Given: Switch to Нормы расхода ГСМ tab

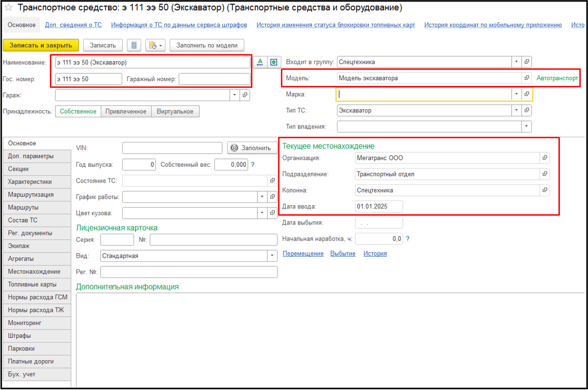Looking at the screenshot, I should click(x=37, y=297).
